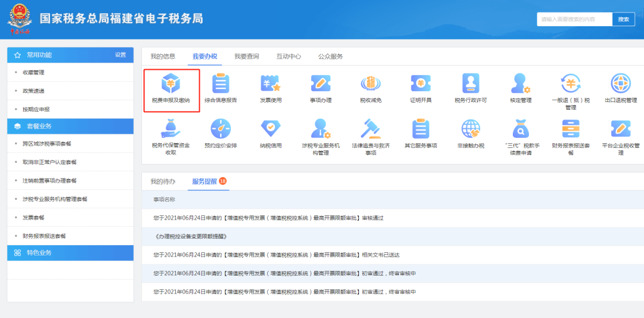
Task: Open 预约定价安排 icon
Action: click(221, 129)
